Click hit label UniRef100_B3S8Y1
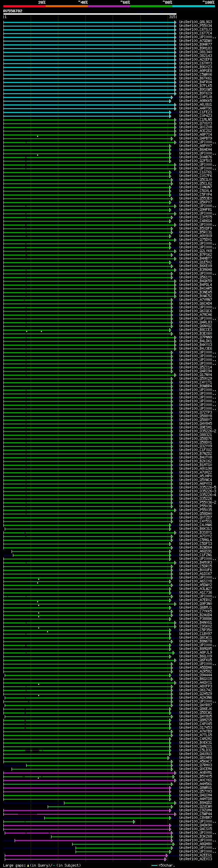Image resolution: width=218 pixels, height=868 pixels. click(x=196, y=533)
